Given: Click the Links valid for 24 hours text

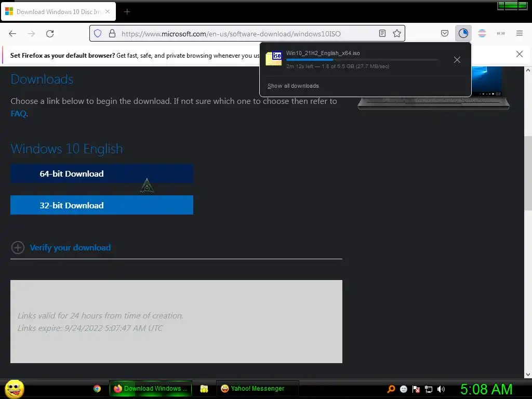Looking at the screenshot, I should pyautogui.click(x=100, y=315).
